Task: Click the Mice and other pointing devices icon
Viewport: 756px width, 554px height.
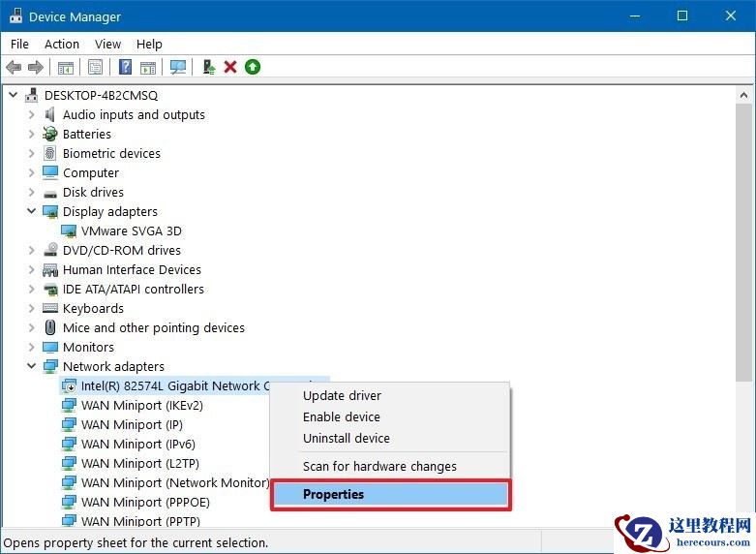Action: 50,327
